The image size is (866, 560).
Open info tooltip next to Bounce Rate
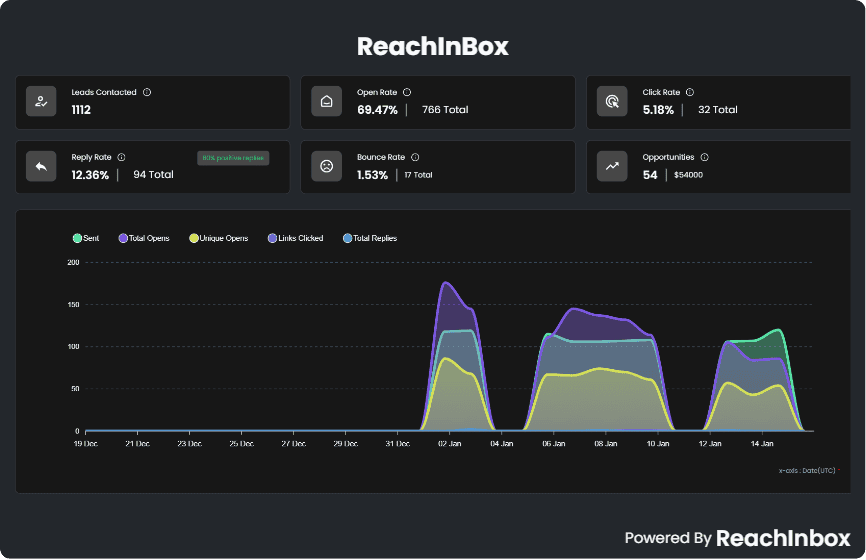coord(415,157)
